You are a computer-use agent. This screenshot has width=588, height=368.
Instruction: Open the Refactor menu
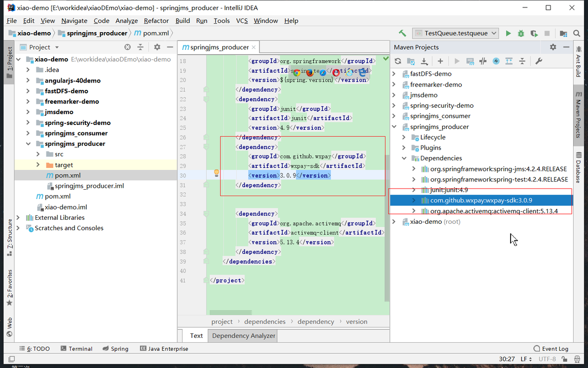(x=156, y=21)
